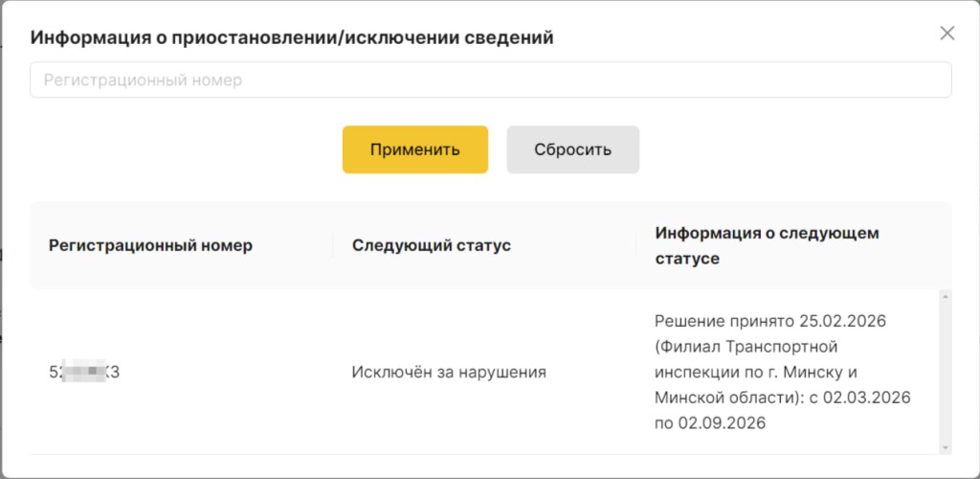Screen dimensions: 980x479
Task: Click the Минской области): с 02.03.2026 line
Action: [x=782, y=397]
